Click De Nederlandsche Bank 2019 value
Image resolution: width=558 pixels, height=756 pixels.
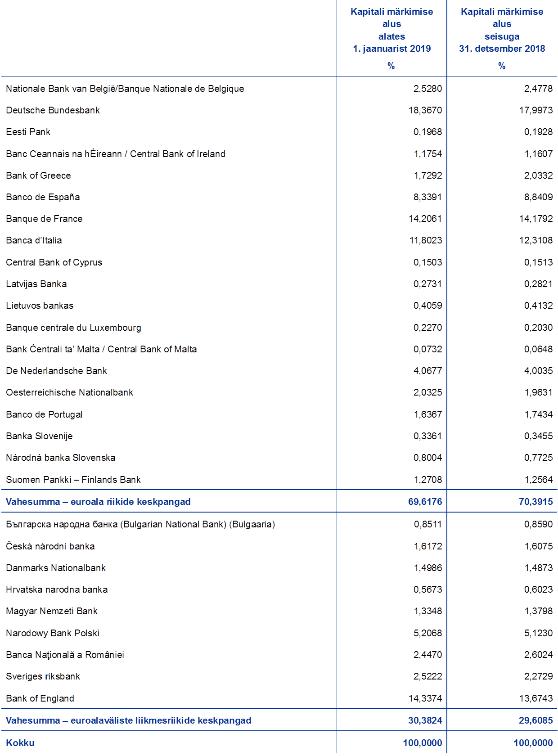[x=428, y=371]
